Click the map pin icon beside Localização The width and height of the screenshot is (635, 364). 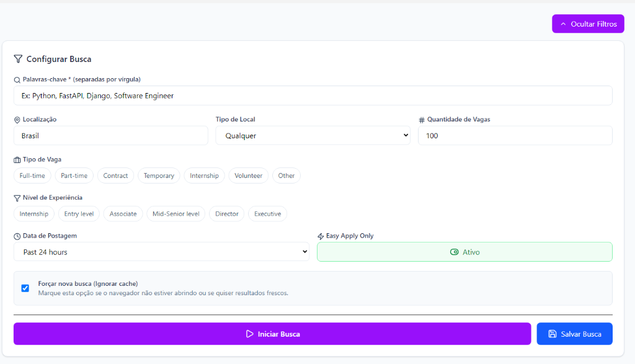(17, 120)
